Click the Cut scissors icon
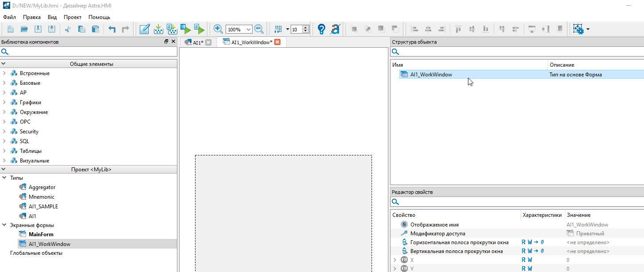The height and width of the screenshot is (272, 644). [x=68, y=29]
